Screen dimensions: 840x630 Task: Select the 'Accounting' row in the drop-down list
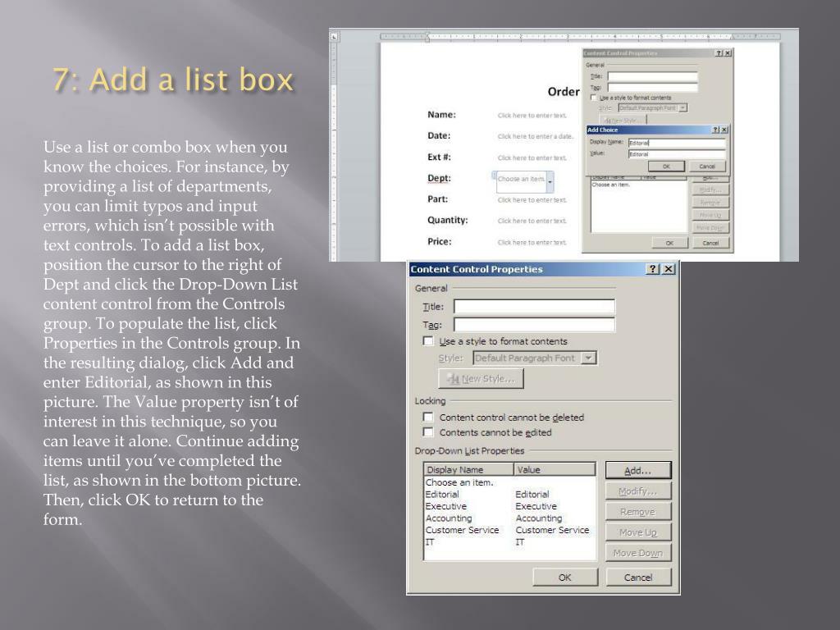[509, 518]
